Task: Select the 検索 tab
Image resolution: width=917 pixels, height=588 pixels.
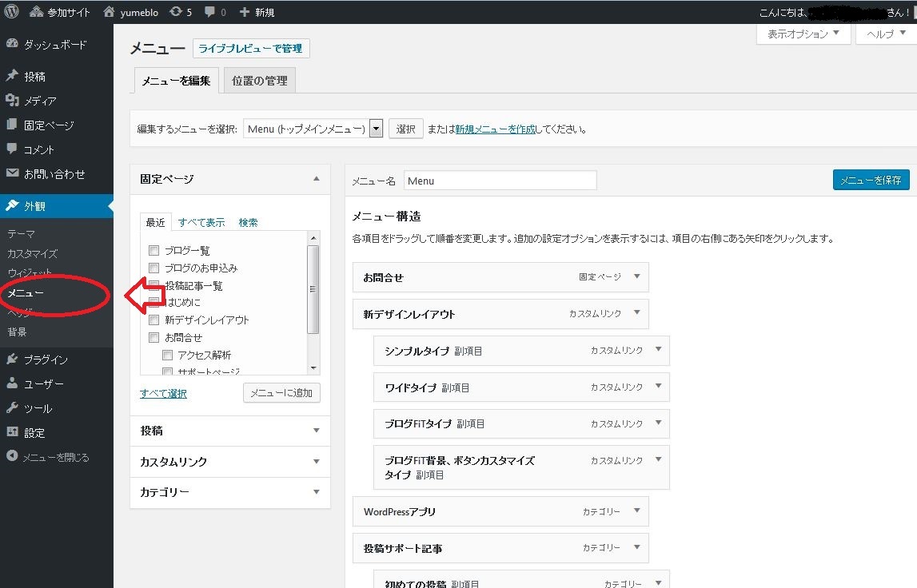Action: click(248, 222)
